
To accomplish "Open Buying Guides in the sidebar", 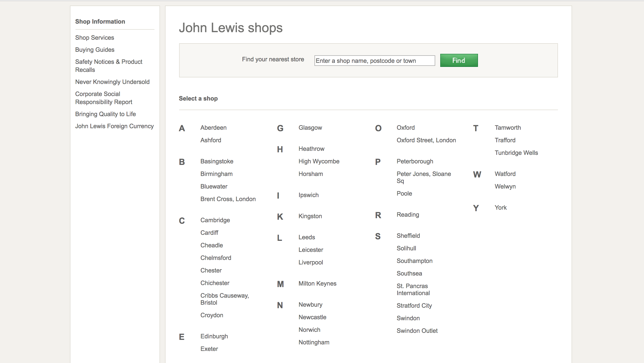I will (x=95, y=50).
